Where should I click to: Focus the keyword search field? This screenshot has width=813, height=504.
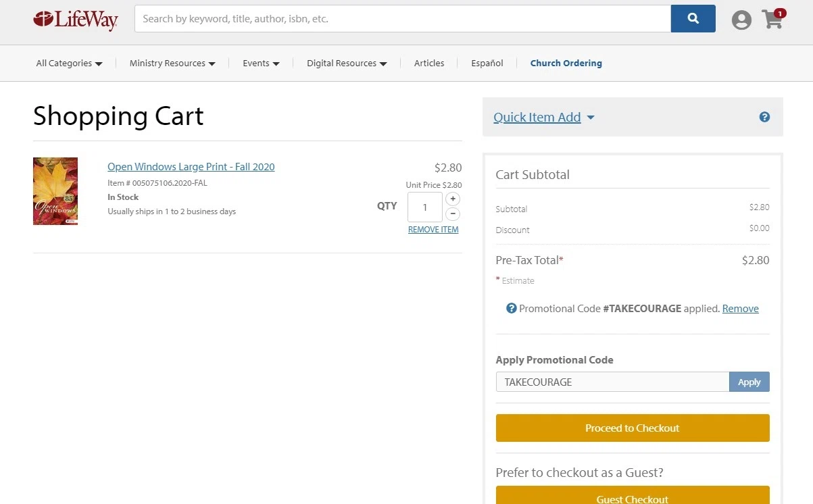(403, 19)
